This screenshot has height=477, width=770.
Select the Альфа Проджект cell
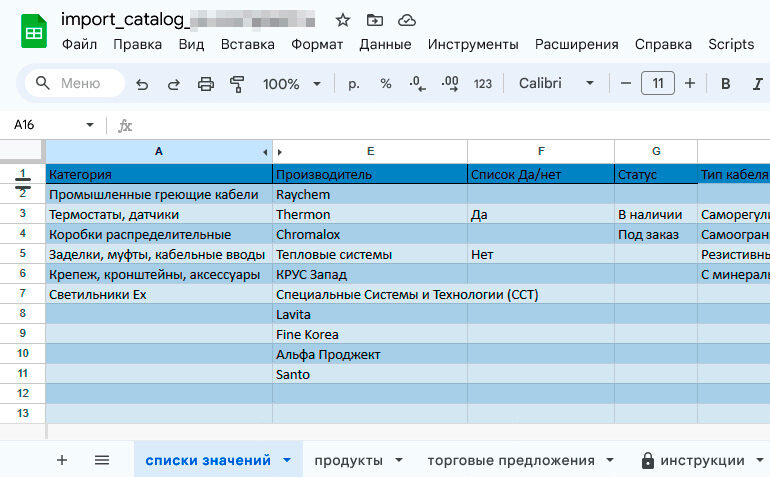point(370,355)
